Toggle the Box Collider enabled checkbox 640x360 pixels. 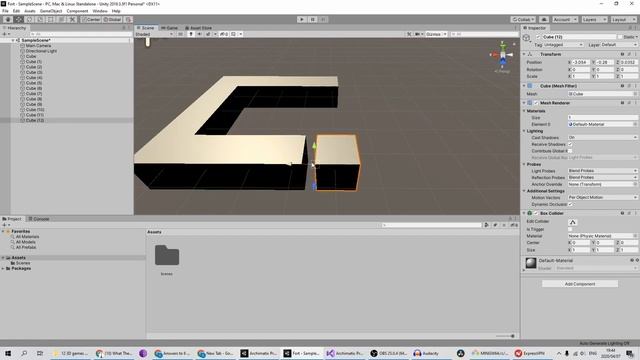[536, 213]
